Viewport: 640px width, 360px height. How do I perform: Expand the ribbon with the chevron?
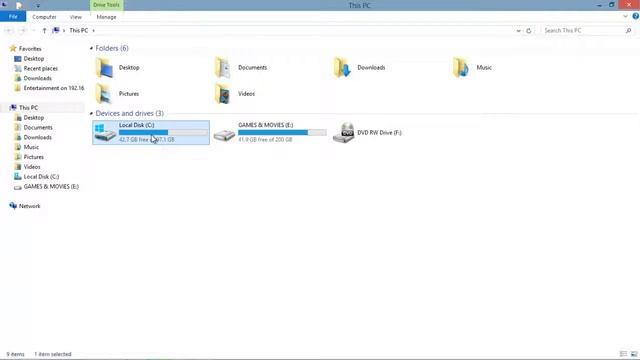click(x=625, y=17)
